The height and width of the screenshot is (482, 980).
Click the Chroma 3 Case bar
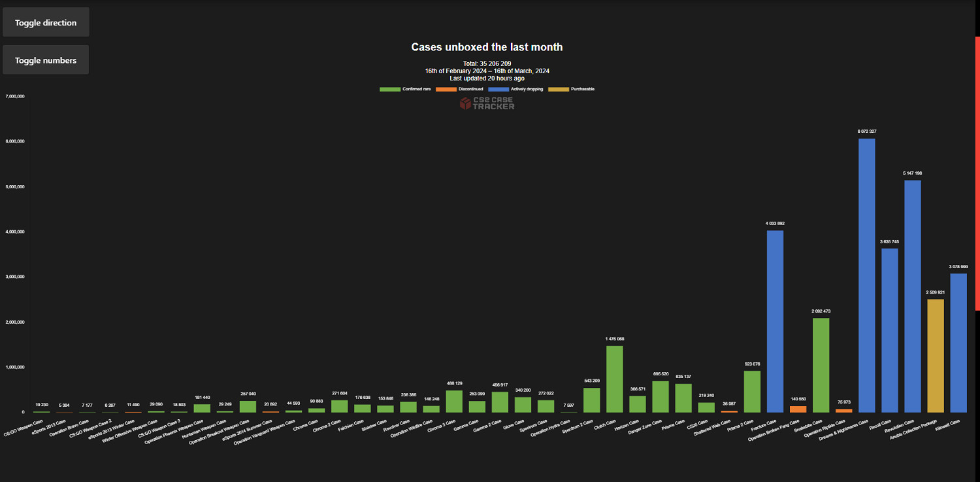454,401
